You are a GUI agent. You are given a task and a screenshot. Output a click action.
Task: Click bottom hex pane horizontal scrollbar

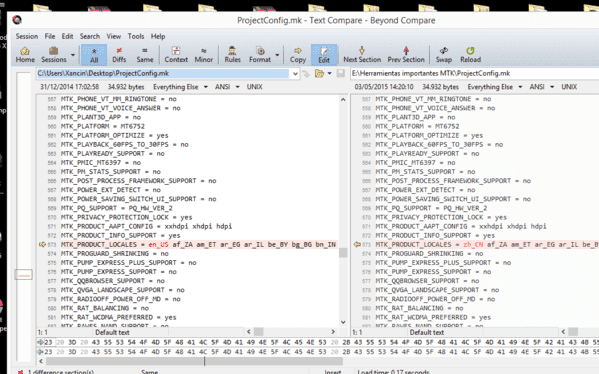[194, 361]
